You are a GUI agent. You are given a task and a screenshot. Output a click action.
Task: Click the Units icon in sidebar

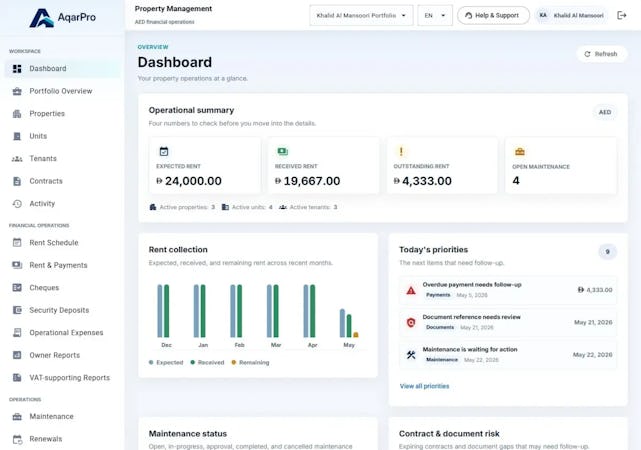[x=17, y=136]
